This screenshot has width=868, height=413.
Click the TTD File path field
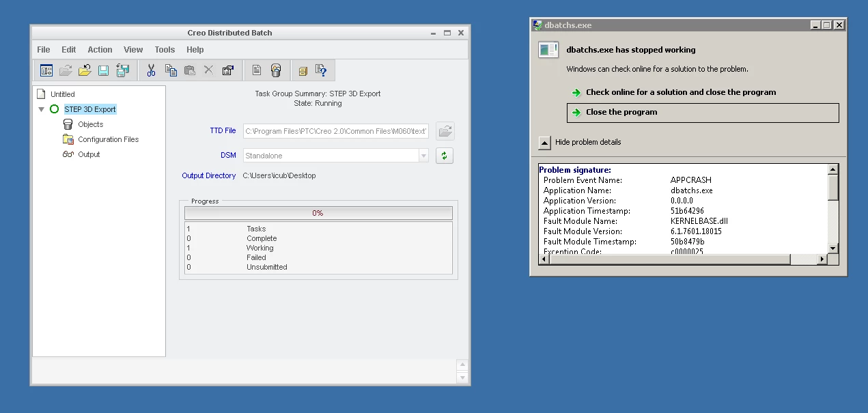(x=336, y=131)
